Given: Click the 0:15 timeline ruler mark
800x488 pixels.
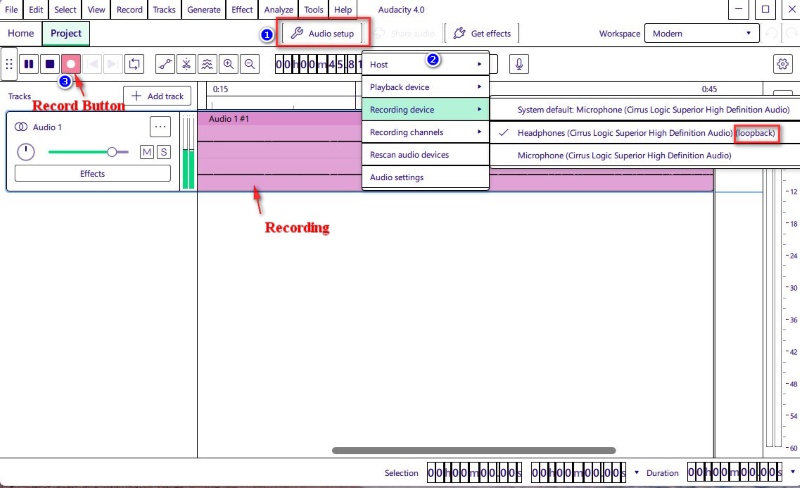Looking at the screenshot, I should pos(220,89).
